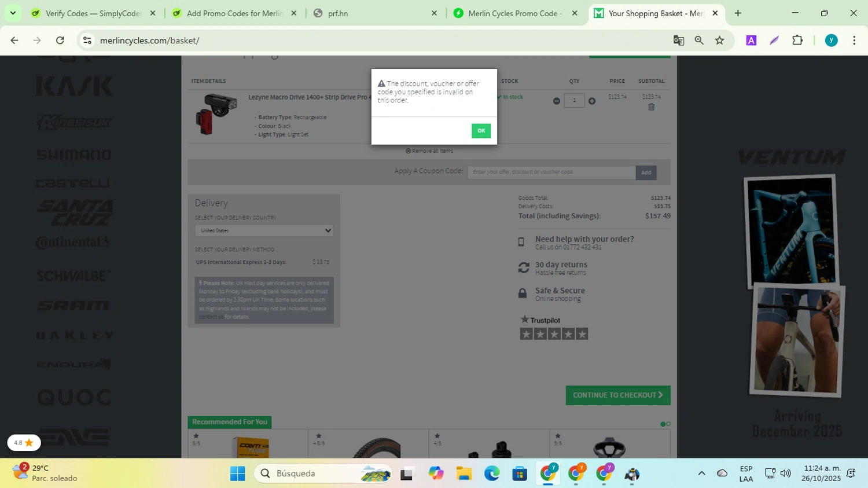The height and width of the screenshot is (488, 868).
Task: Click the coupon code input field
Action: [x=551, y=172]
